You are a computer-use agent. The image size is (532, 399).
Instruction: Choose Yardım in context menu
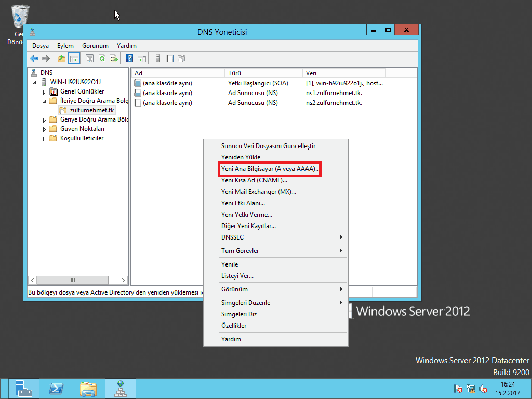276,339
